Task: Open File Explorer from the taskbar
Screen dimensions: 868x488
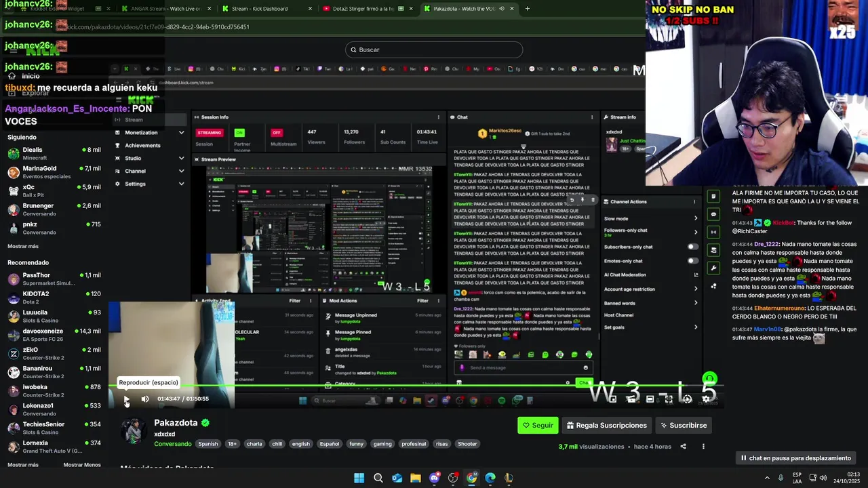Action: tap(415, 478)
